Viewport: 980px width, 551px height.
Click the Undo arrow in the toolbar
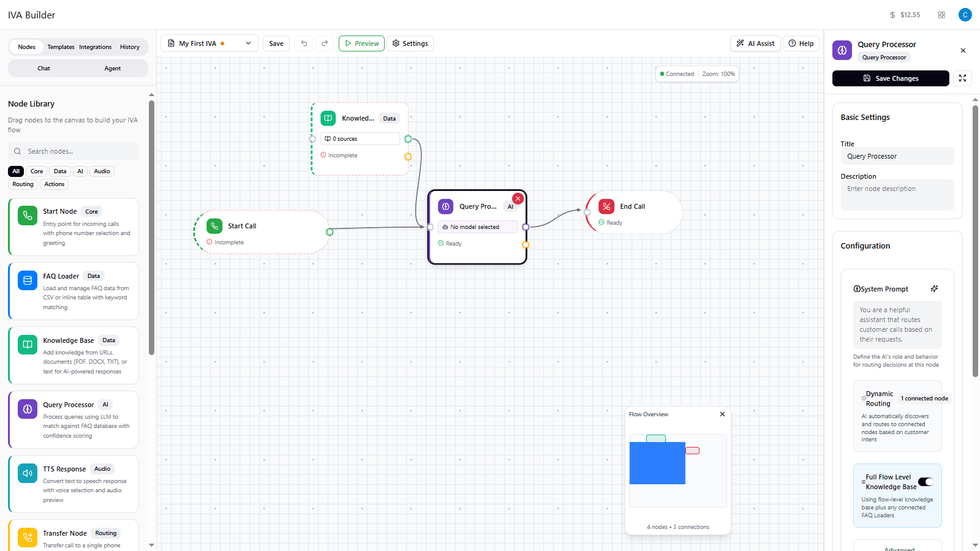pos(304,43)
